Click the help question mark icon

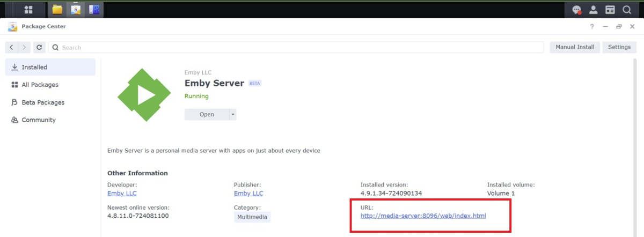pos(592,27)
